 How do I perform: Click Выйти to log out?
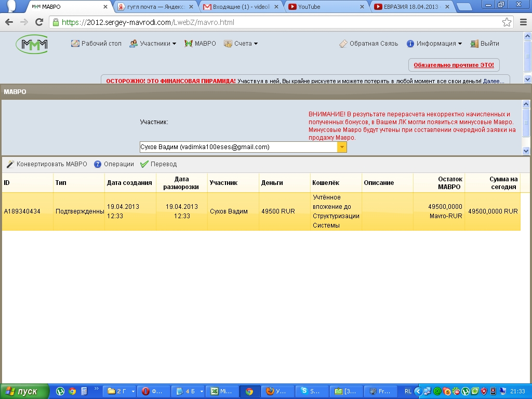[485, 44]
